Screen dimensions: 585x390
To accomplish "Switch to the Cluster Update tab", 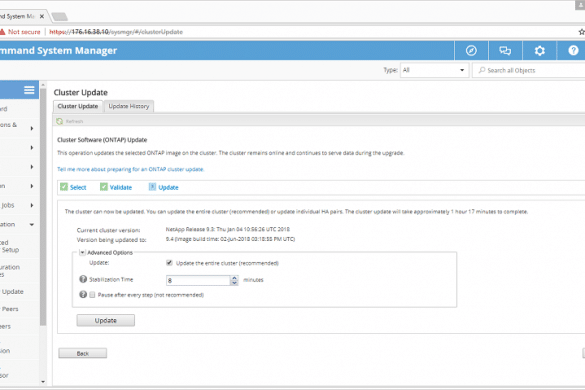I will pyautogui.click(x=78, y=106).
